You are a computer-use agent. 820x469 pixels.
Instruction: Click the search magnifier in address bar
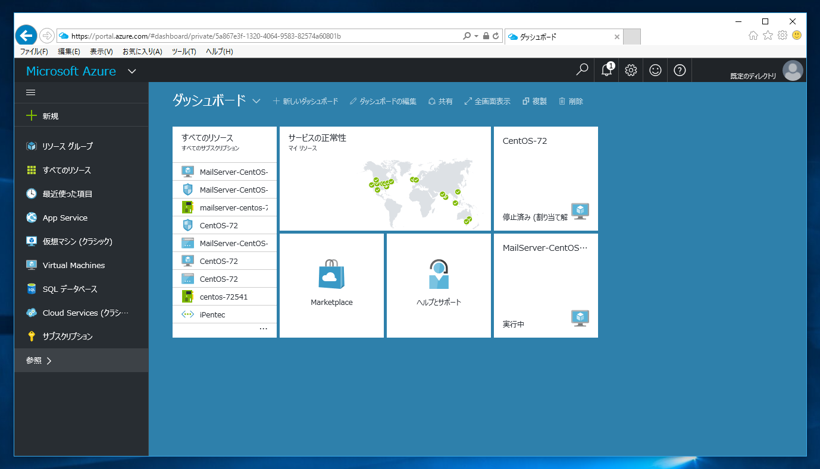[x=466, y=36]
